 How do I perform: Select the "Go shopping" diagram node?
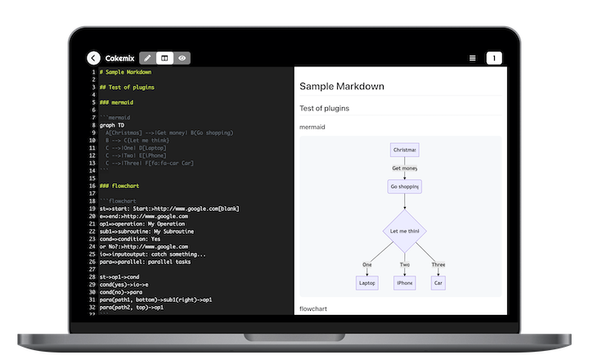[x=404, y=186]
